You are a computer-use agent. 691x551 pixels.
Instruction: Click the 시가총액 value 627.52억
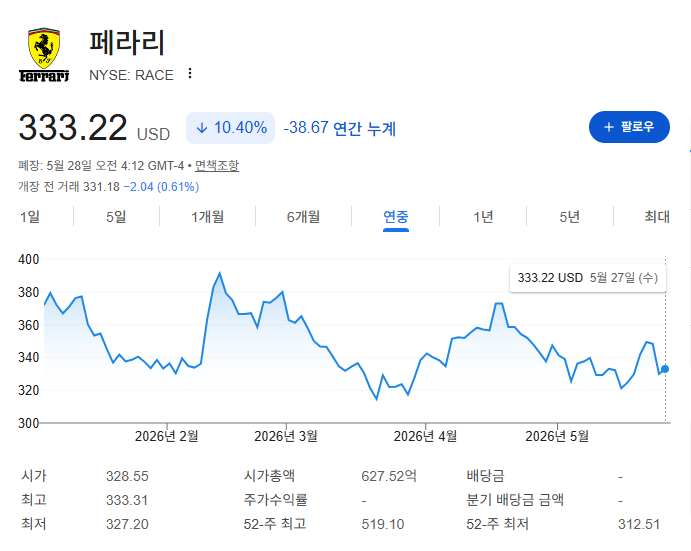389,476
